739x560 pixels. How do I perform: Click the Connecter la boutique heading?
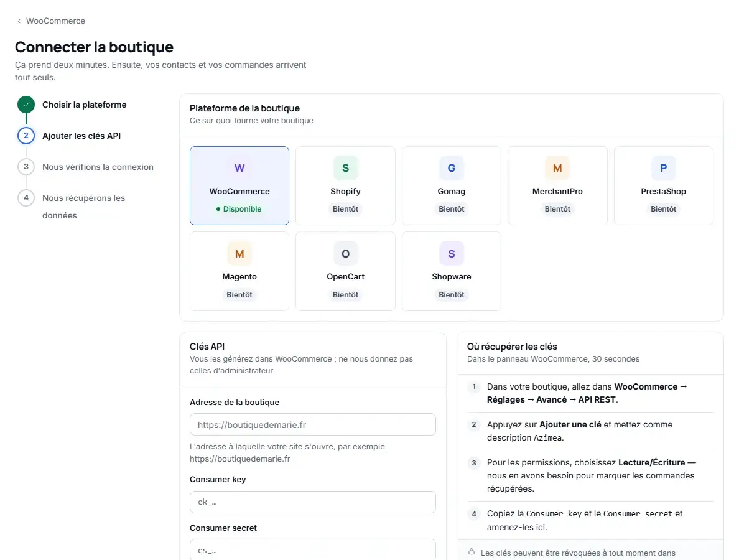[95, 47]
